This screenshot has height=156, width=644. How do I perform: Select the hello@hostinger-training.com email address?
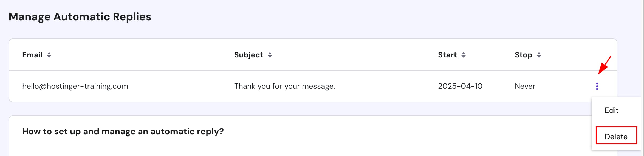(75, 86)
